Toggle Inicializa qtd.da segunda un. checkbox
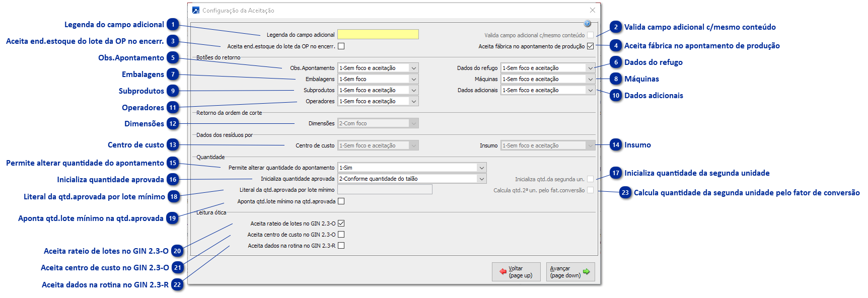The image size is (868, 298). coord(590,179)
